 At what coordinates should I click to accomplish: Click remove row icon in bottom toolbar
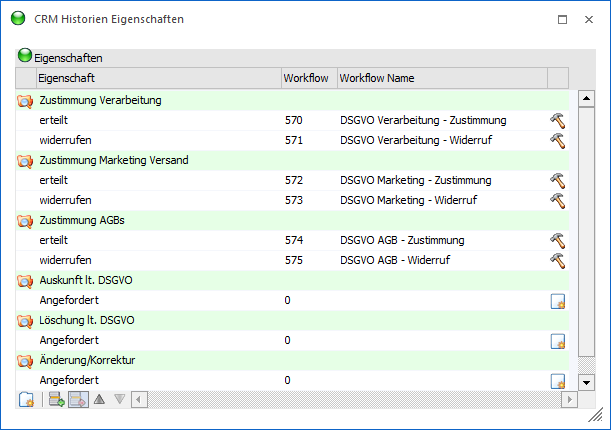click(x=78, y=400)
